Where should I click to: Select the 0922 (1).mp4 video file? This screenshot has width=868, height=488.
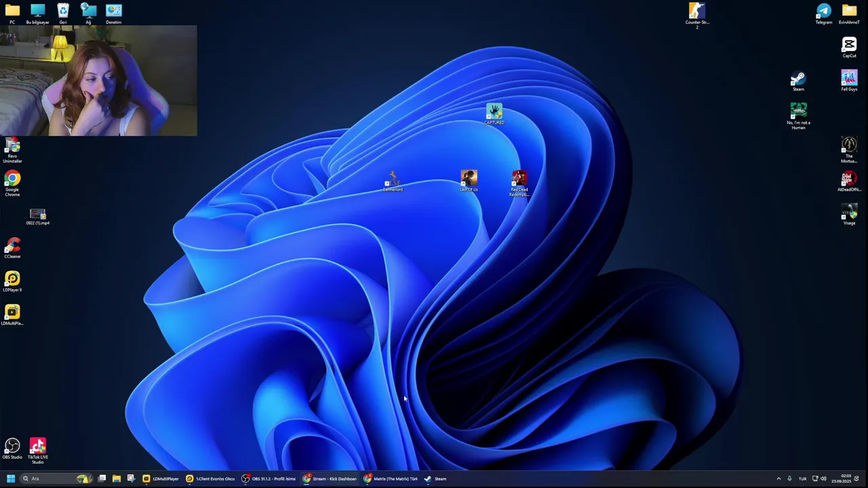pos(38,217)
